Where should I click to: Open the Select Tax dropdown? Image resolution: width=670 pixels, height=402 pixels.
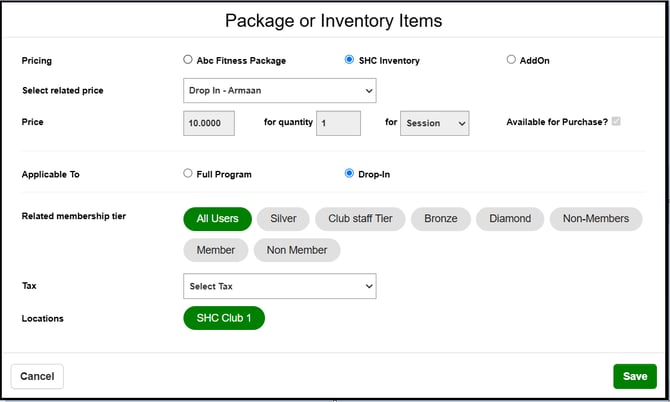pyautogui.click(x=279, y=286)
